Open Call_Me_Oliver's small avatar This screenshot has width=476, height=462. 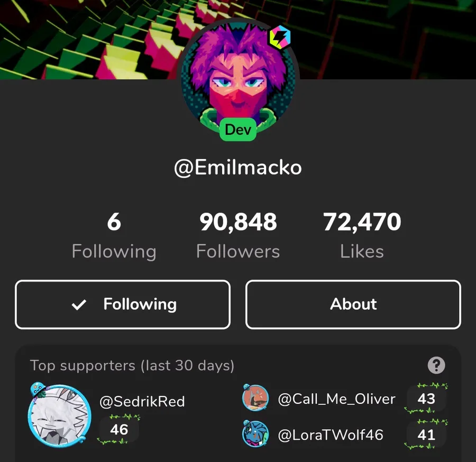click(x=255, y=398)
